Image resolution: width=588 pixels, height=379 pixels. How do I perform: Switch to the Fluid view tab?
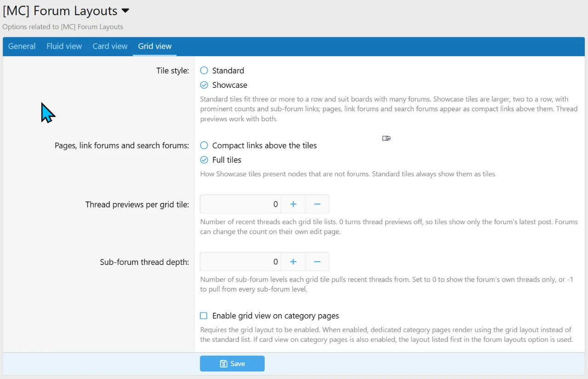pos(64,46)
